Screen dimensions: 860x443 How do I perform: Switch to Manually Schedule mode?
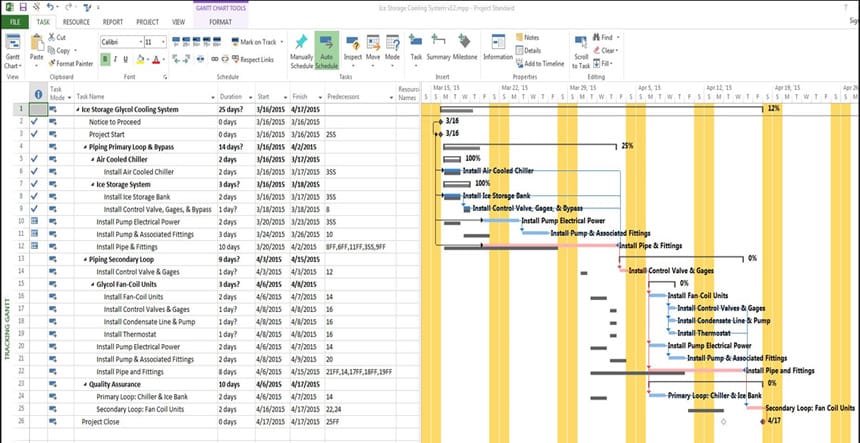(301, 52)
